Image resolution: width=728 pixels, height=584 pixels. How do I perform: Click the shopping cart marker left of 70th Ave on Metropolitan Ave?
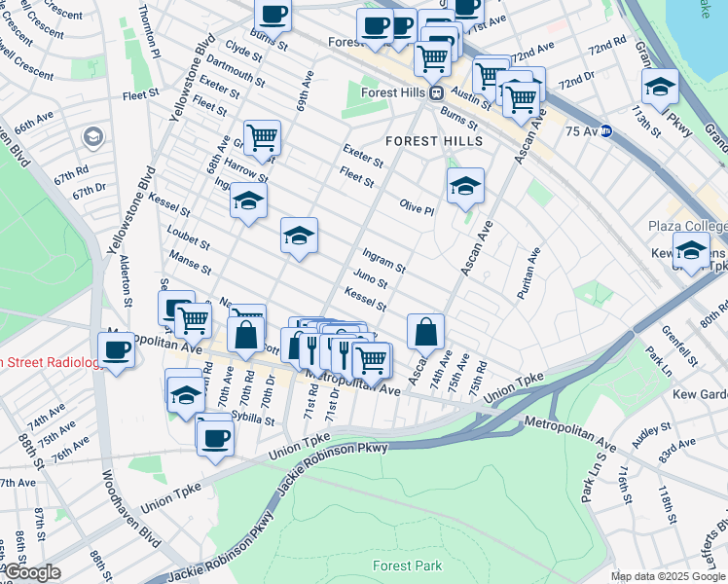click(194, 321)
